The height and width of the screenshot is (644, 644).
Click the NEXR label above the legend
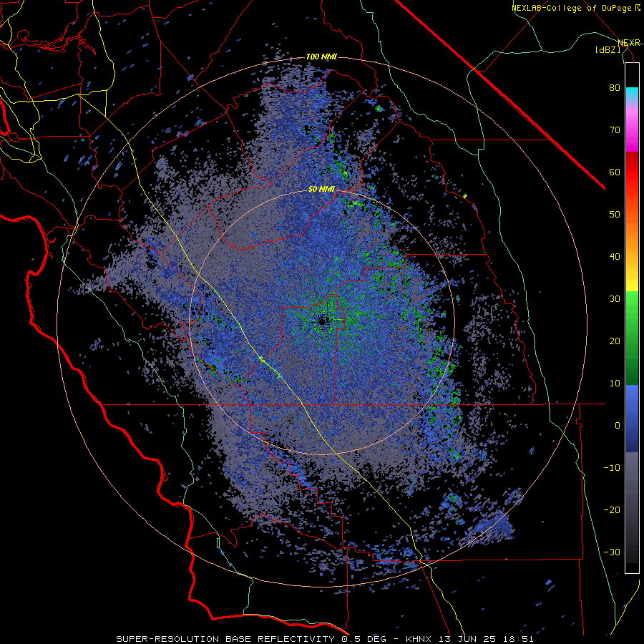(628, 43)
